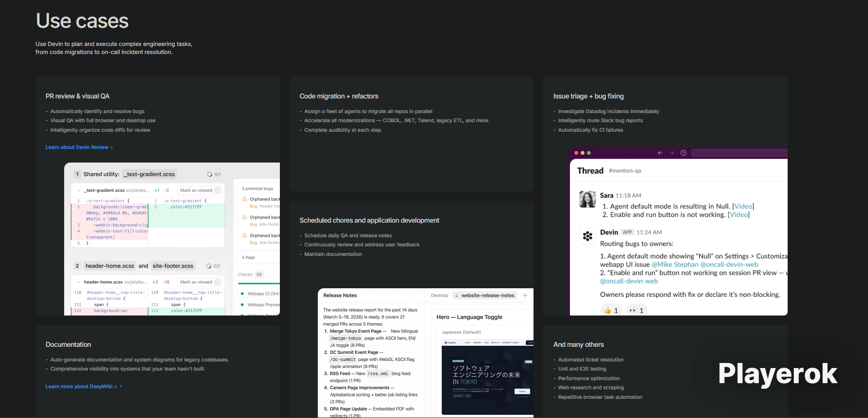Click the "Code migration + refactors" card title
Screen dimensions: 868x418
click(x=339, y=96)
